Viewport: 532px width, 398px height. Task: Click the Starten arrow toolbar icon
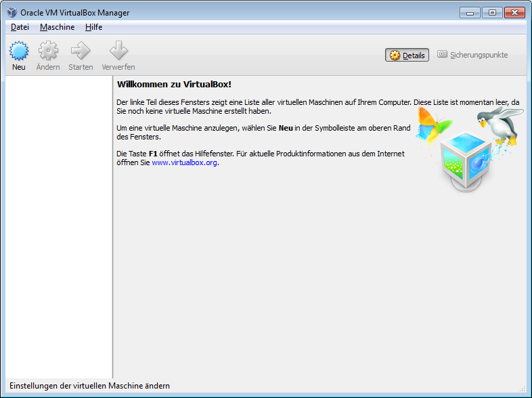point(81,51)
